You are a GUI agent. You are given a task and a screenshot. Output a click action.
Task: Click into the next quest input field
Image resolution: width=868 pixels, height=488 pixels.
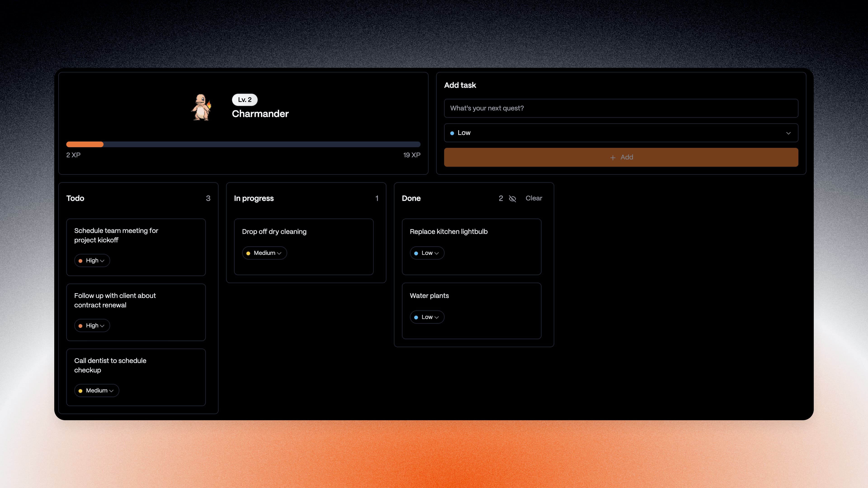(x=621, y=108)
